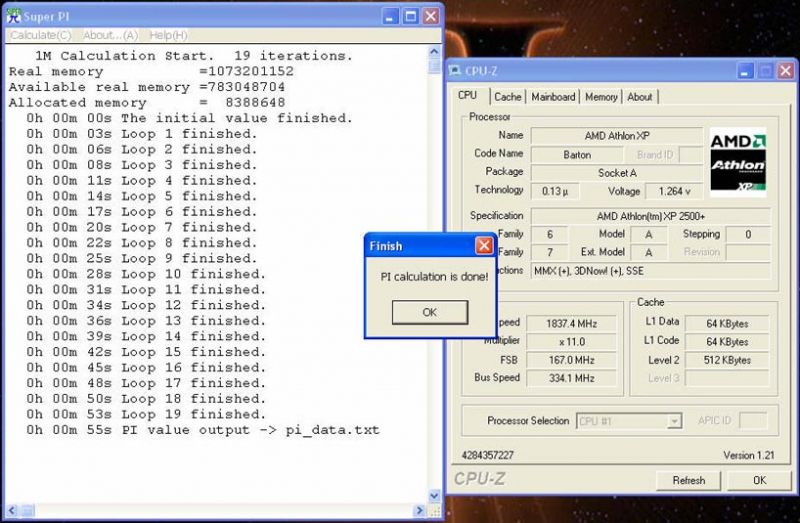Confirm the Finish dialog with OK
The image size is (800, 523).
click(x=430, y=312)
